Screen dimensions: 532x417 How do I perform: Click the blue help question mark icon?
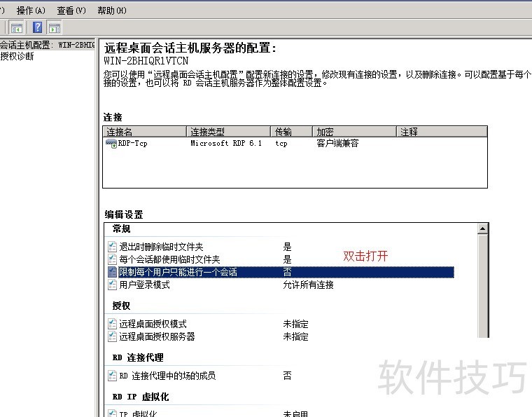(38, 27)
